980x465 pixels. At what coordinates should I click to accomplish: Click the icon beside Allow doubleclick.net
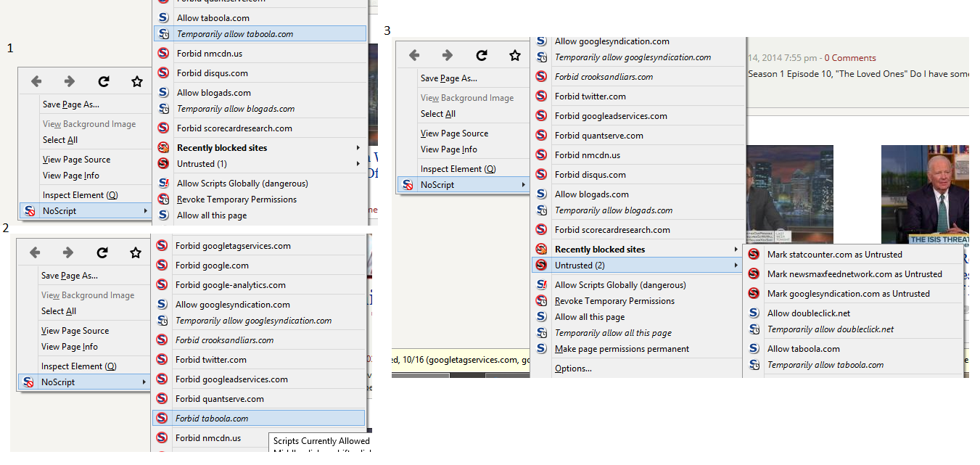coord(754,313)
